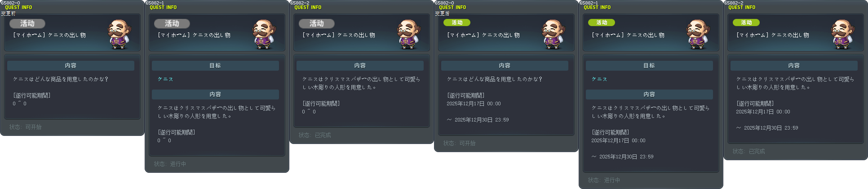Click the NPC portrait in the gray-badge 65882-0 panel
This screenshot has height=189, width=868.
coord(119,34)
